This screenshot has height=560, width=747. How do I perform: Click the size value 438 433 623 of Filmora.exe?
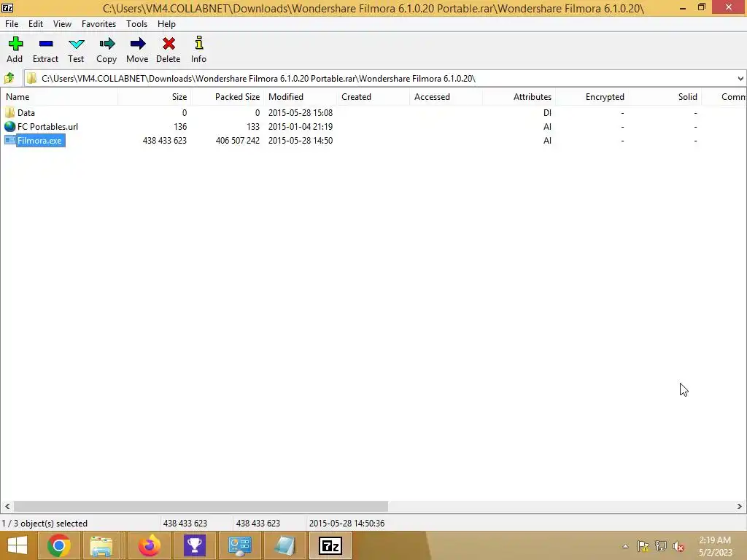165,141
